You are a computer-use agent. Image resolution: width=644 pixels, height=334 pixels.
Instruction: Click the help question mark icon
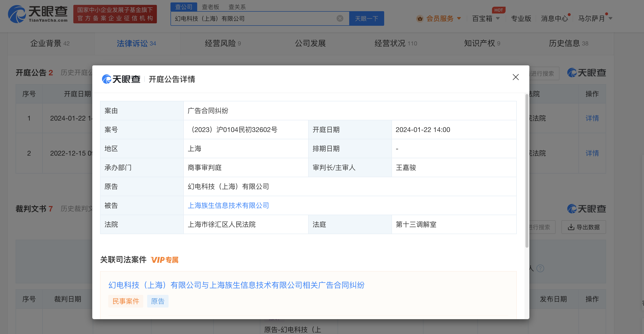tap(540, 268)
